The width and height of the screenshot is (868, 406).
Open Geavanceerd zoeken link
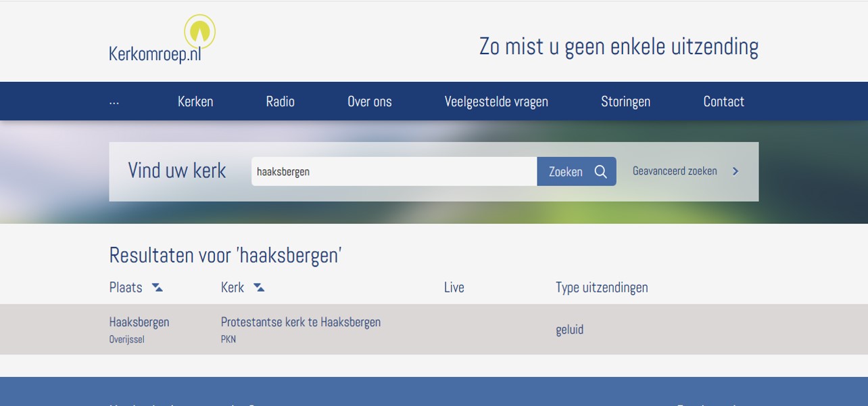[675, 171]
